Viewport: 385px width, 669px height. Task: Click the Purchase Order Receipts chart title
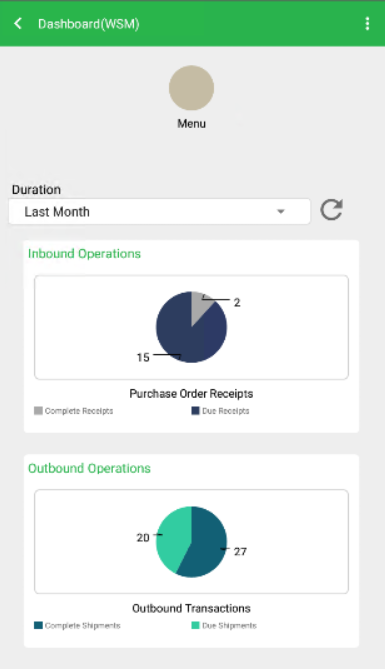(x=191, y=393)
